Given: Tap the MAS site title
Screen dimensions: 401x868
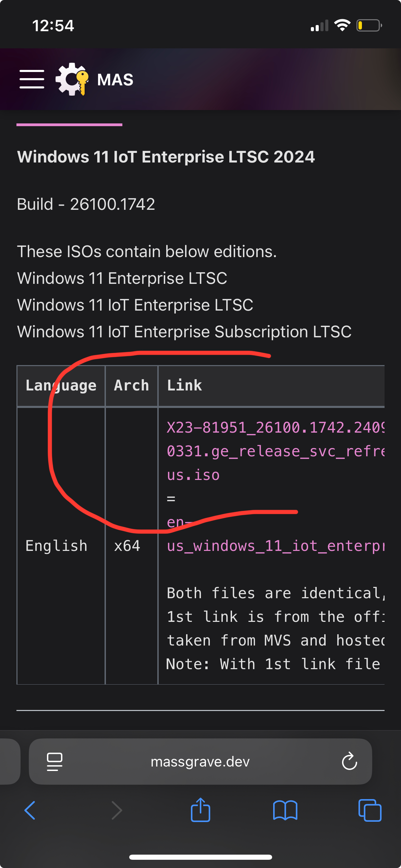Looking at the screenshot, I should 115,80.
